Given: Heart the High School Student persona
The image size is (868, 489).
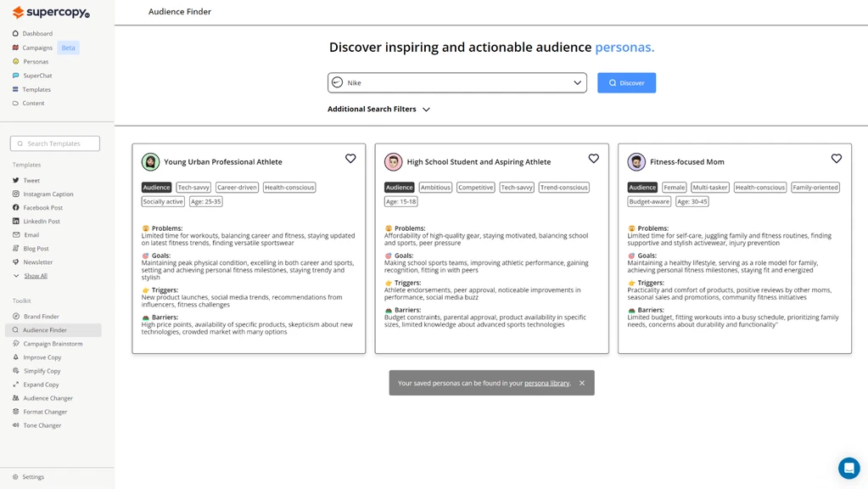Looking at the screenshot, I should coord(593,159).
